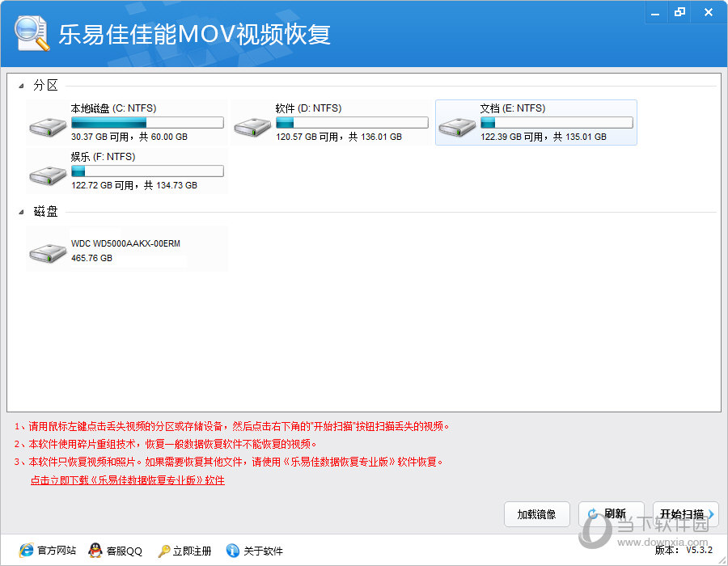Click the 乐易佳佳能MOV视频恢复 title text
This screenshot has height=566, width=728.
(194, 34)
